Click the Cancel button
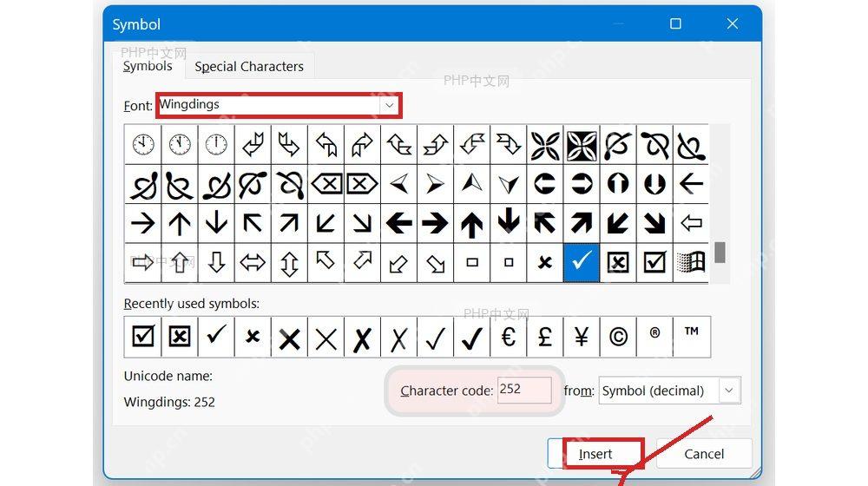The image size is (868, 486). point(704,454)
